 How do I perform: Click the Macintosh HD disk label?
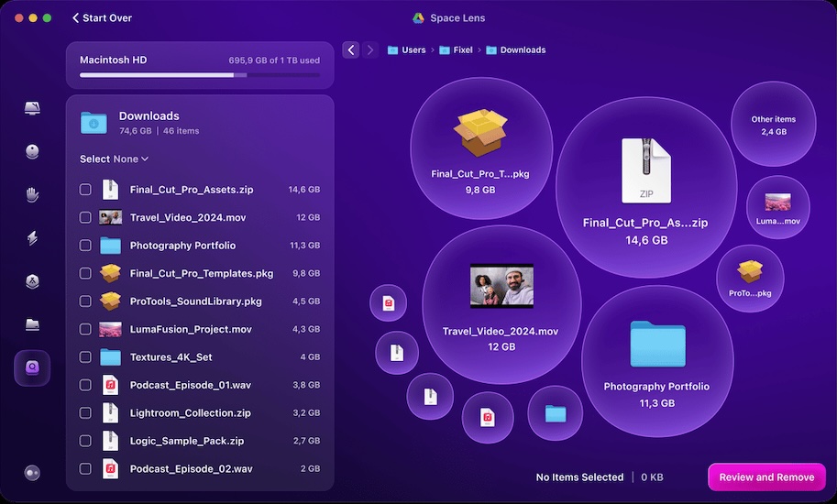(x=113, y=60)
